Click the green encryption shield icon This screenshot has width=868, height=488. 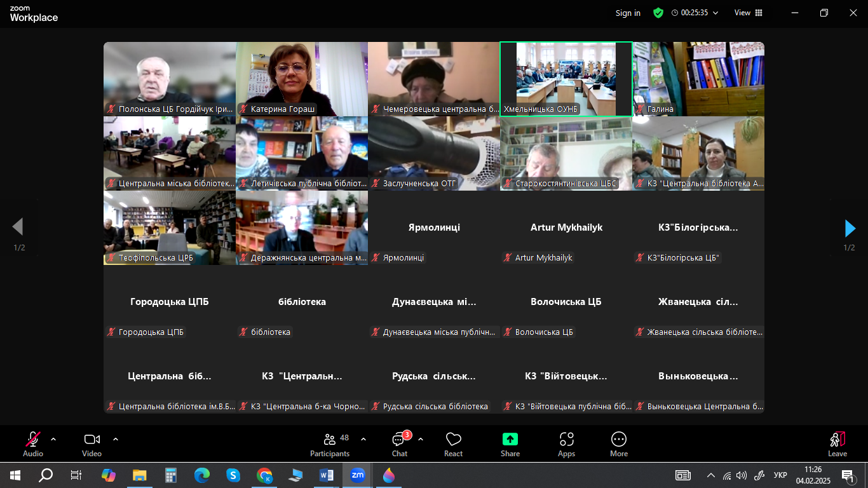point(658,13)
